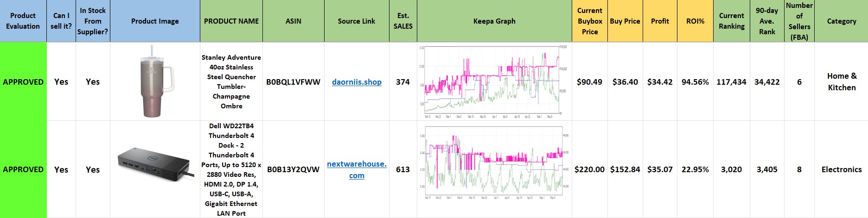Select the ASIN column header
The image size is (868, 218).
[x=294, y=21]
